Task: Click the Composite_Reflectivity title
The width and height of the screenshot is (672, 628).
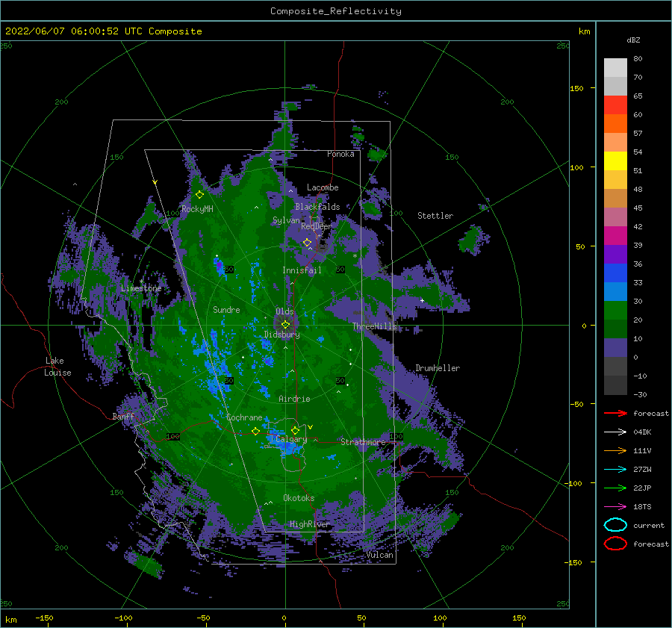Action: [x=336, y=11]
